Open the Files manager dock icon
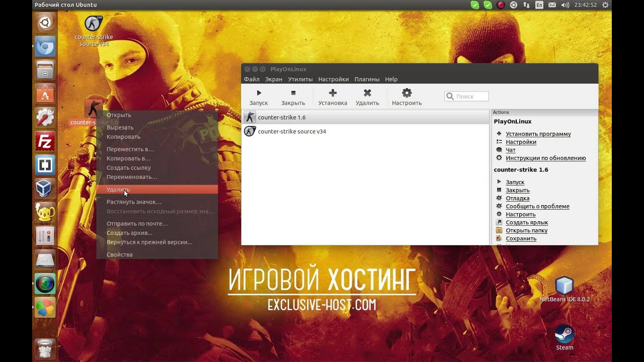The width and height of the screenshot is (644, 362). coord(45,70)
